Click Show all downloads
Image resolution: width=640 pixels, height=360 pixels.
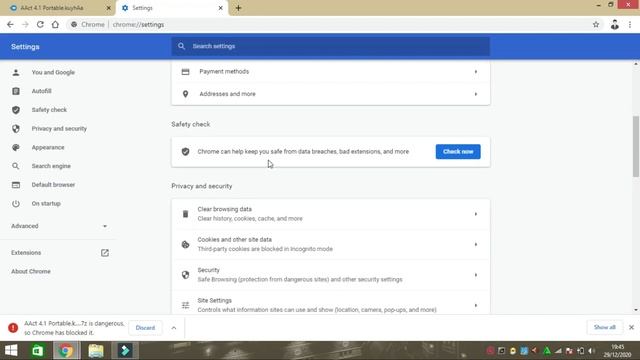coord(604,327)
